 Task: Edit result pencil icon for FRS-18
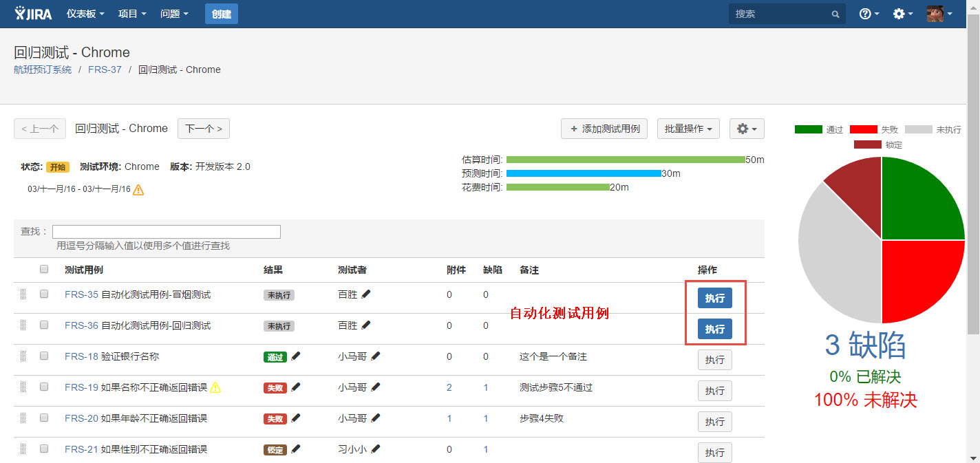[296, 356]
